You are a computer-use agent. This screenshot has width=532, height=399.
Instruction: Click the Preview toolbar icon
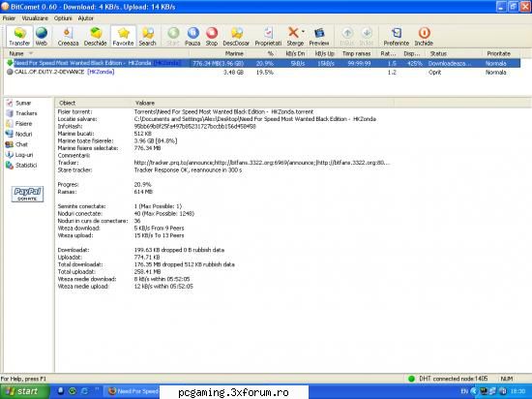(x=319, y=37)
